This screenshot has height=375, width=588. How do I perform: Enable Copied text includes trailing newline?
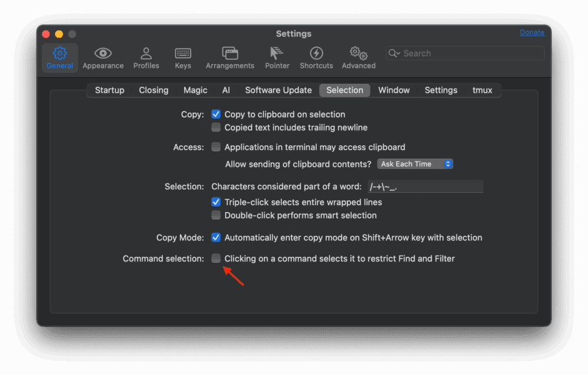pyautogui.click(x=216, y=127)
